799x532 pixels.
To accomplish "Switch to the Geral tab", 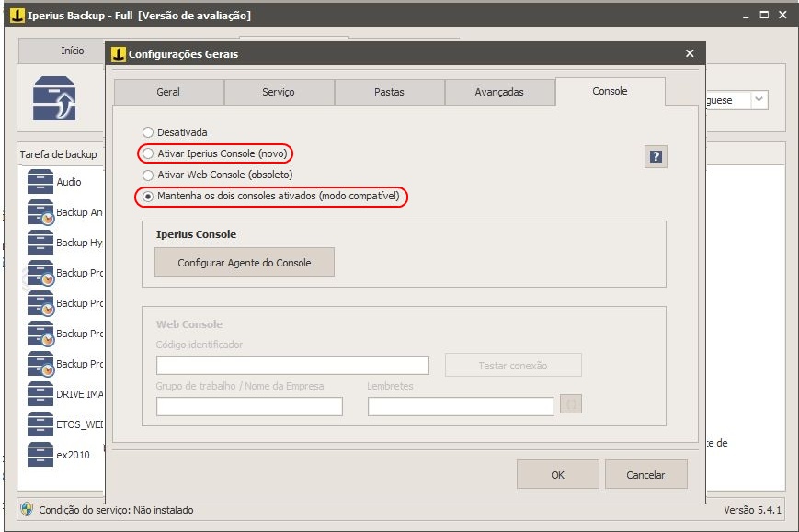I will tap(168, 92).
